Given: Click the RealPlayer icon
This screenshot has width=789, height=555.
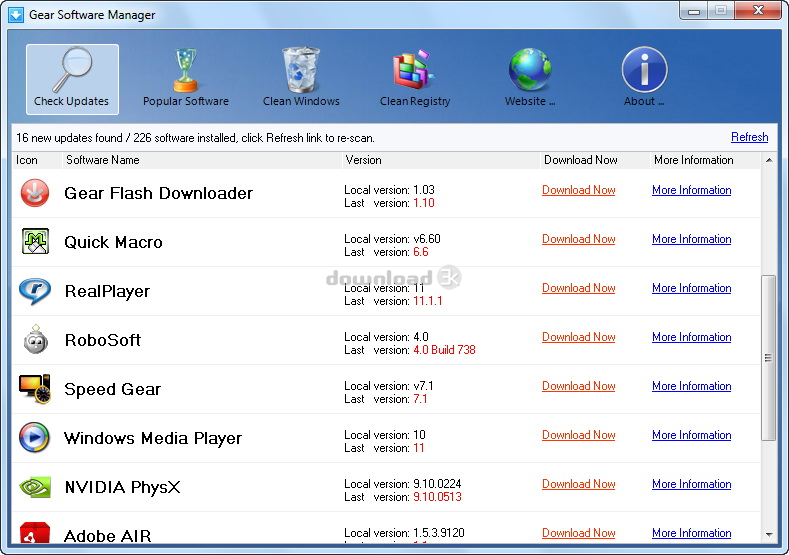Looking at the screenshot, I should coord(35,291).
